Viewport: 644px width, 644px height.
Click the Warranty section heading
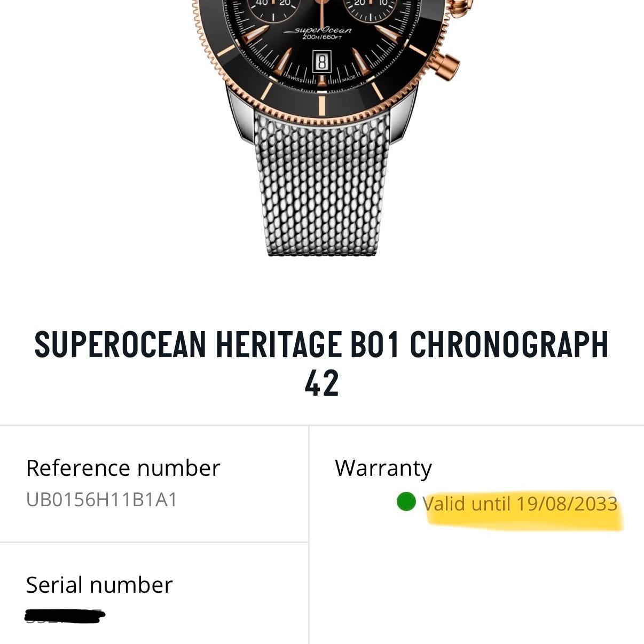click(383, 467)
